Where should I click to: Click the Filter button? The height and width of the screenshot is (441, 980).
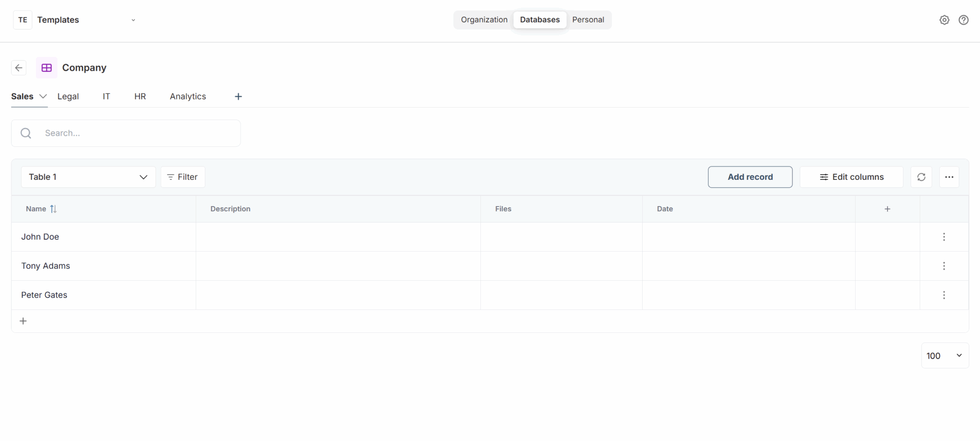[x=182, y=177]
